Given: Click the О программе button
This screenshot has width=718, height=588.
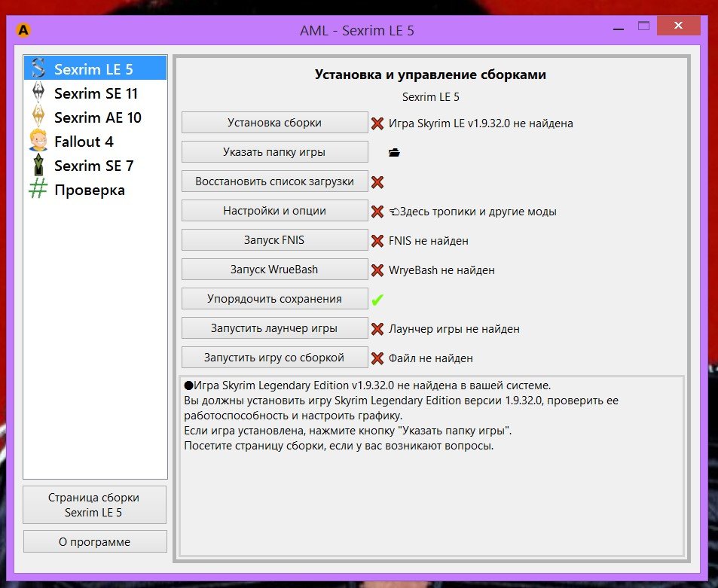Looking at the screenshot, I should [94, 542].
